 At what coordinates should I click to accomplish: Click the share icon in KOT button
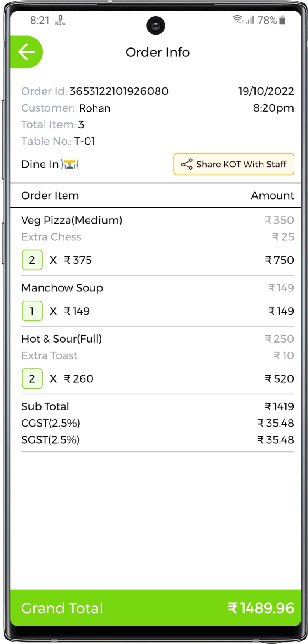coord(187,164)
